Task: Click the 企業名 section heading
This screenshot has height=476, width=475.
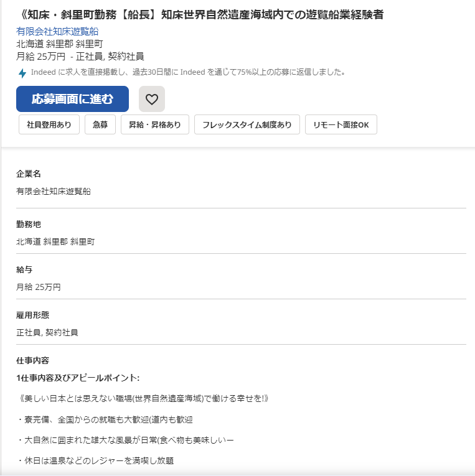Action: click(29, 174)
